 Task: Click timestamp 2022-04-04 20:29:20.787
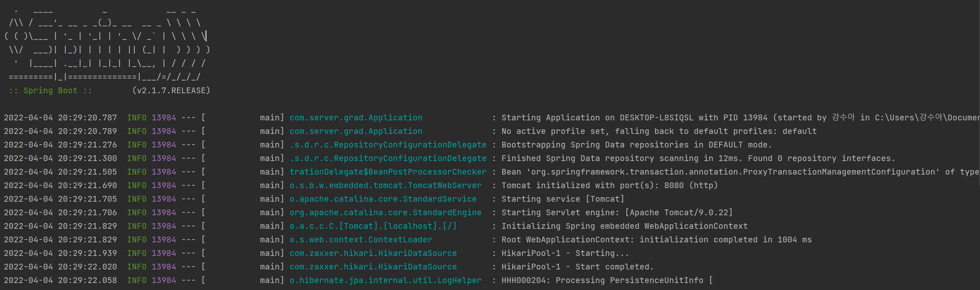(x=60, y=117)
